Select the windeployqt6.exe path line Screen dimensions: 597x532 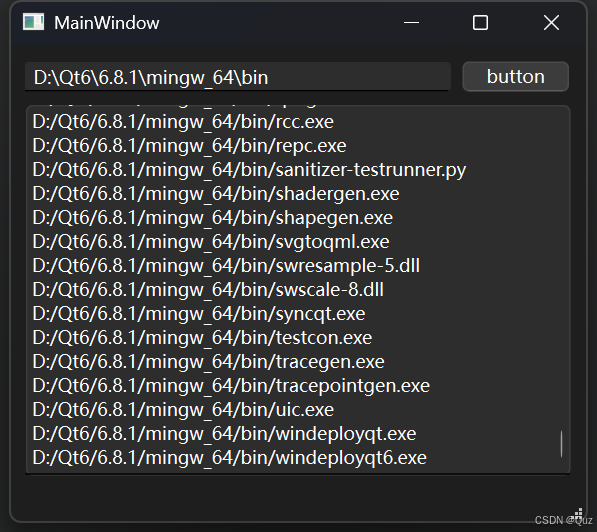coord(230,458)
